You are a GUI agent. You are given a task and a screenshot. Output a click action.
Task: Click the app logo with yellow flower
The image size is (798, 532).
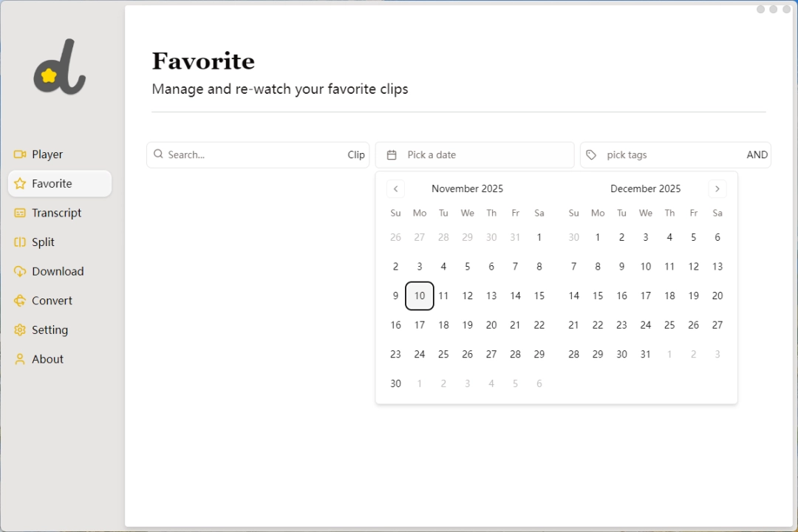coord(59,67)
